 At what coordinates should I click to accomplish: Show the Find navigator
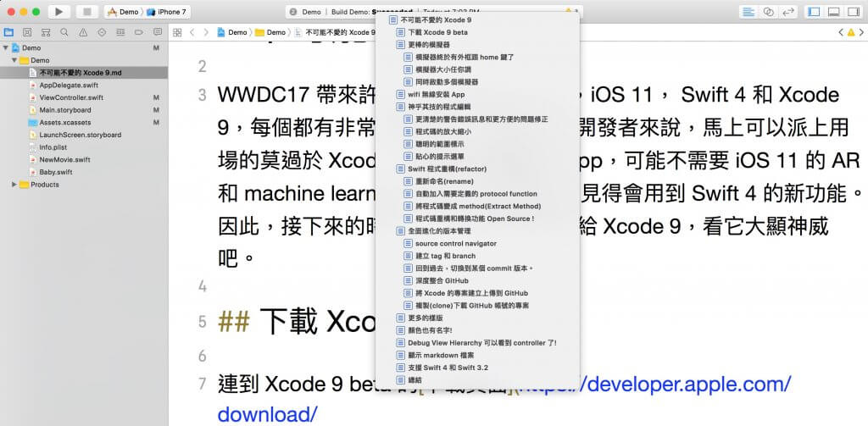(64, 32)
